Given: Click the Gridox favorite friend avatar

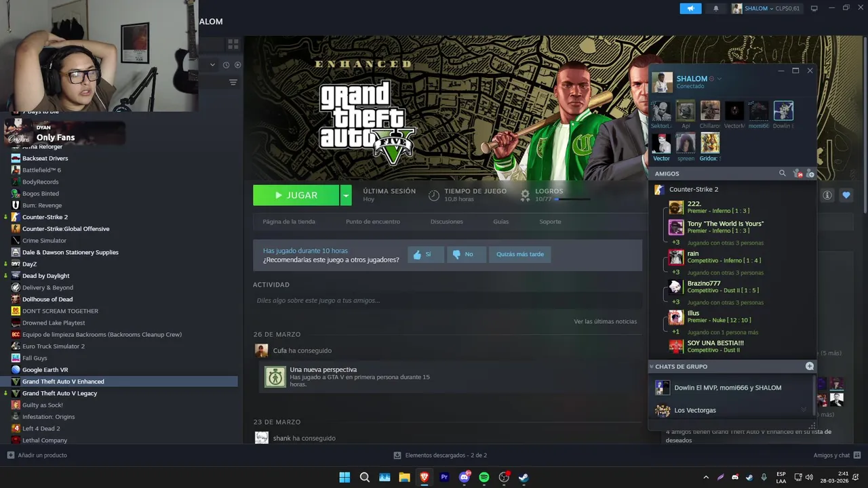Looking at the screenshot, I should (710, 143).
